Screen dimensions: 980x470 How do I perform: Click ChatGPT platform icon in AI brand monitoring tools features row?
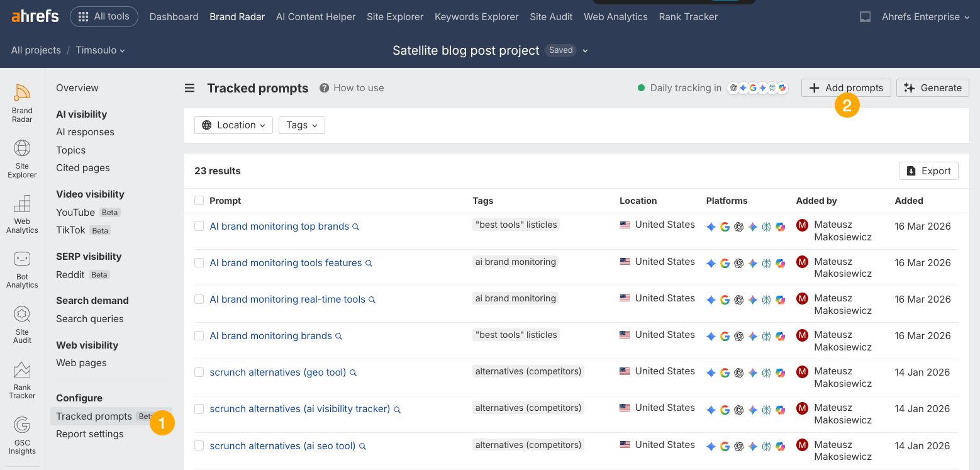(x=738, y=264)
